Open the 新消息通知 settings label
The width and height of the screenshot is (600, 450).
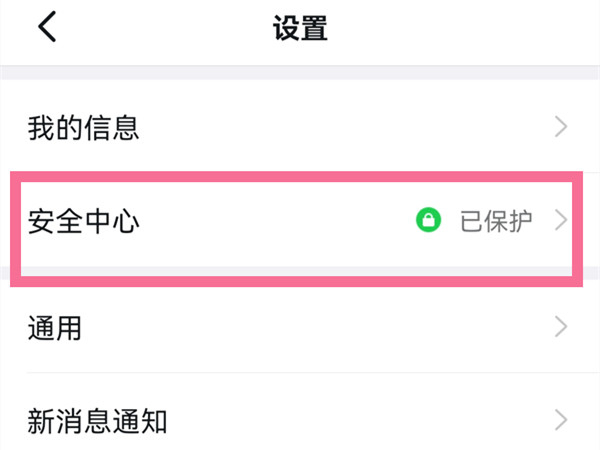[x=96, y=420]
